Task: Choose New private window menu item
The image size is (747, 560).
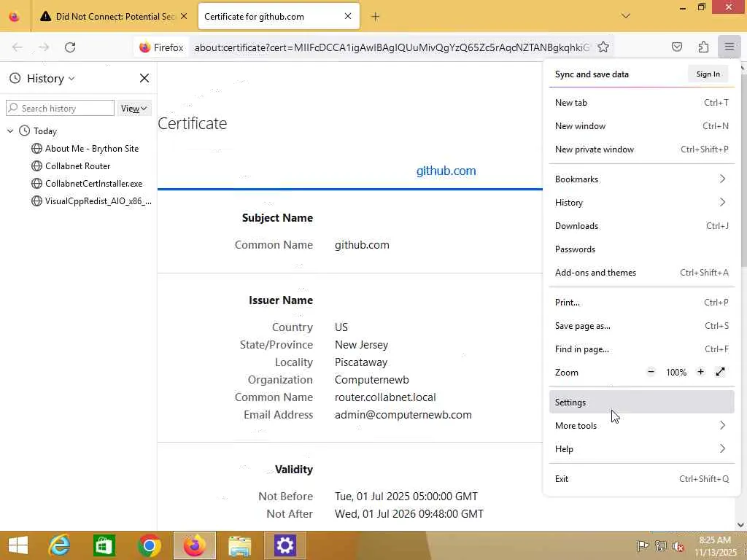Action: pyautogui.click(x=642, y=149)
